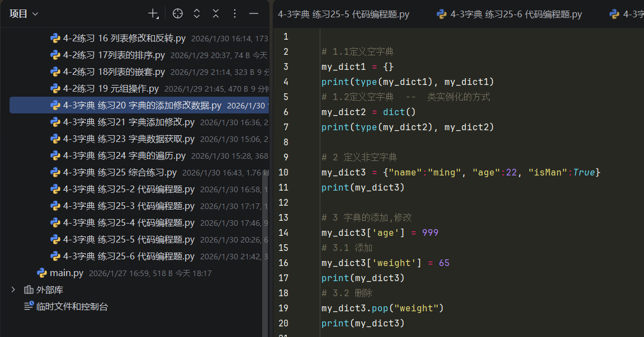
Task: Click the value 65 on line 16
Action: tap(444, 263)
